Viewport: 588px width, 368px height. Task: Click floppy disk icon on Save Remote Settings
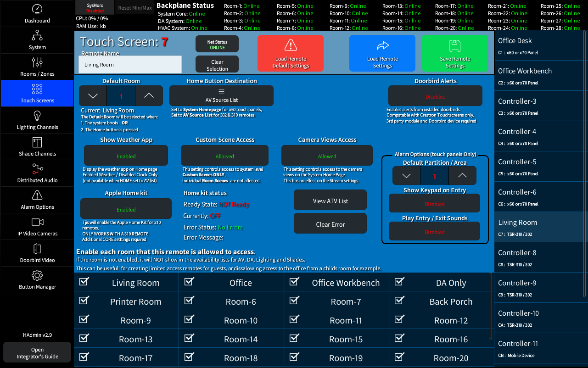pyautogui.click(x=455, y=45)
